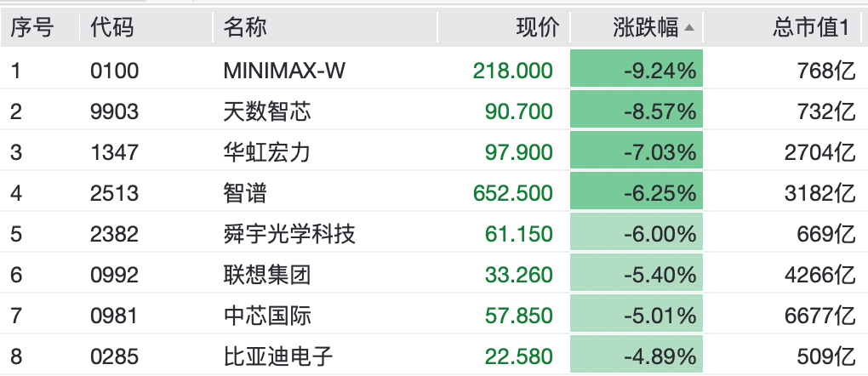Screen dimensions: 868x376
Task: Click the price 61.150
Action: tap(519, 234)
